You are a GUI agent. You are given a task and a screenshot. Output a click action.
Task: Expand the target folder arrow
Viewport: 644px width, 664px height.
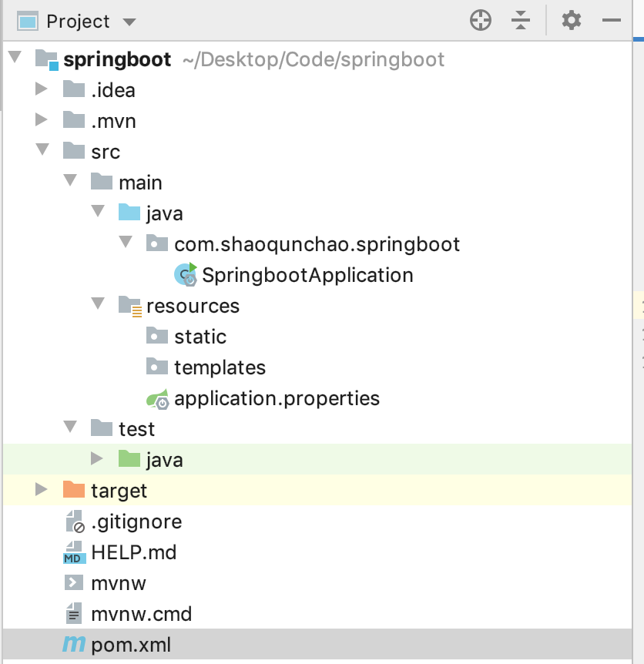(x=42, y=490)
